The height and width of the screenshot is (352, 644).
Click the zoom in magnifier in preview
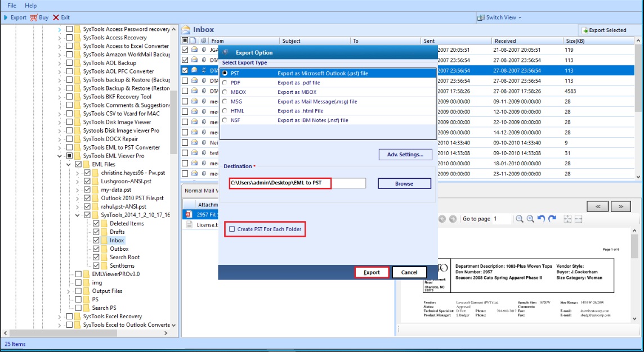pos(530,219)
